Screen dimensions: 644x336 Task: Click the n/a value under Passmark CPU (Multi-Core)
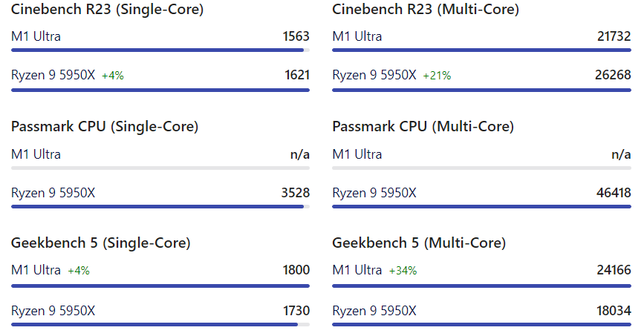click(621, 154)
